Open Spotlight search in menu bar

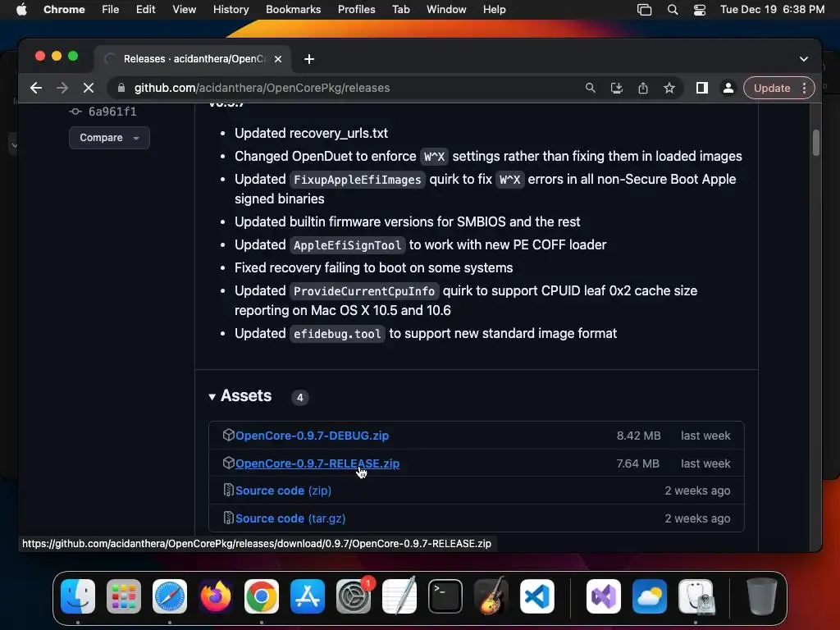tap(673, 10)
